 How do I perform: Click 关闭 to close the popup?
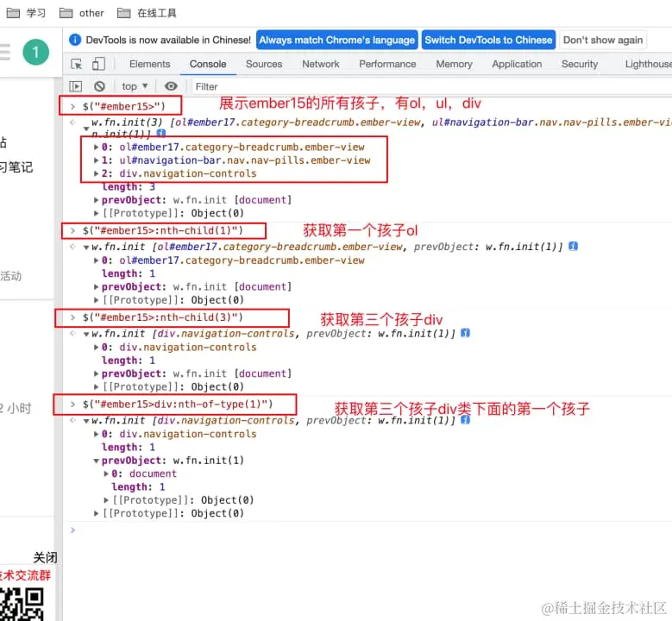click(45, 557)
